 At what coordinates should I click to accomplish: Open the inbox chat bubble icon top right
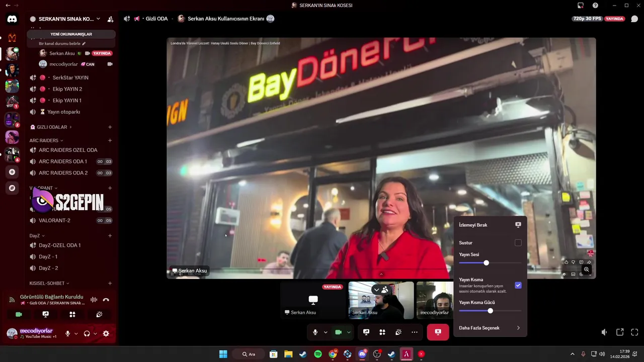[634, 19]
